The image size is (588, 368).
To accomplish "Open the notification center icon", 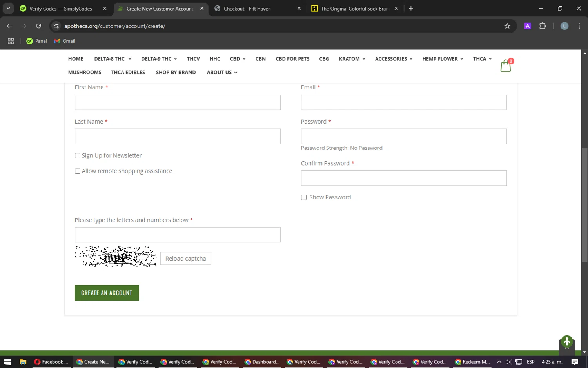I will pos(575,362).
